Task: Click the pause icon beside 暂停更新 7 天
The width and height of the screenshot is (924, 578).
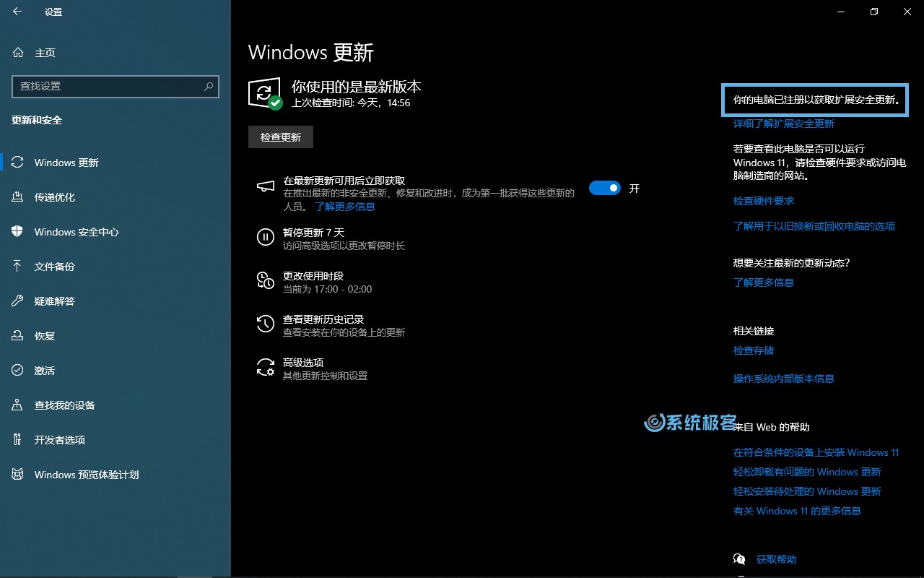Action: (x=266, y=237)
